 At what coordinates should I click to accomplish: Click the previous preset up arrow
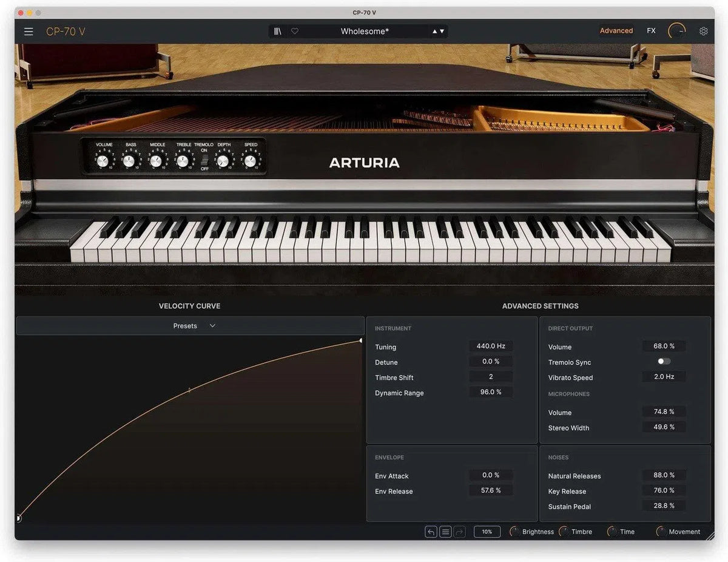pos(434,30)
